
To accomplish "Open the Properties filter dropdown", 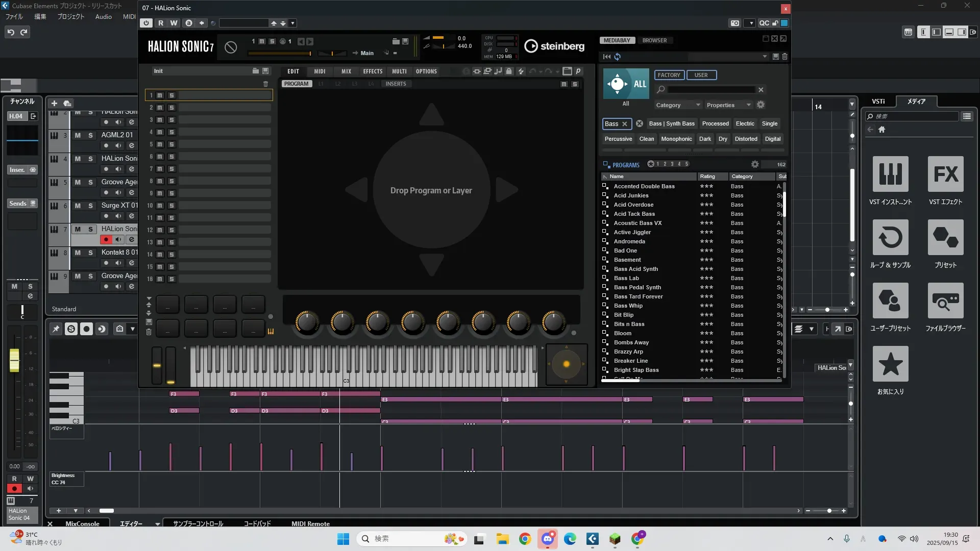I will pyautogui.click(x=728, y=105).
